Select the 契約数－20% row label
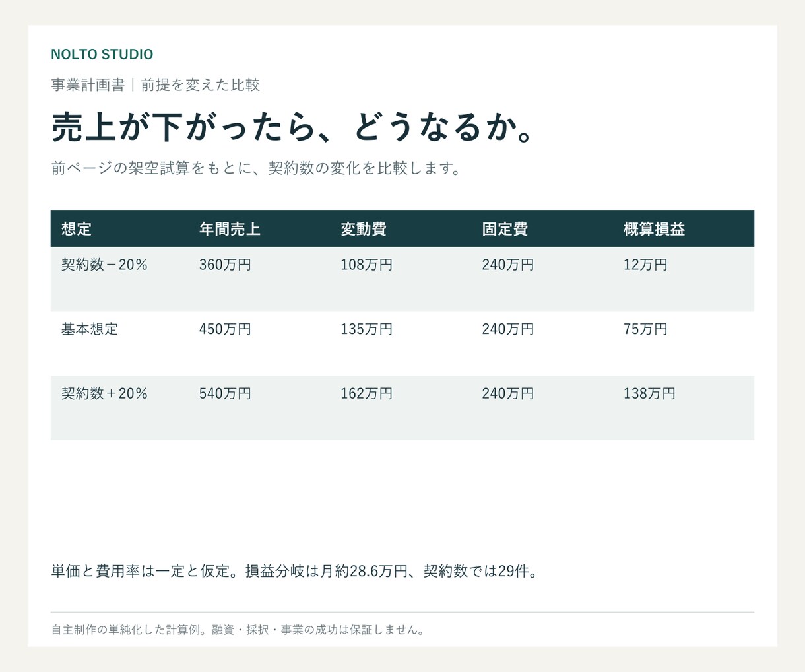Image resolution: width=805 pixels, height=672 pixels. 104,265
